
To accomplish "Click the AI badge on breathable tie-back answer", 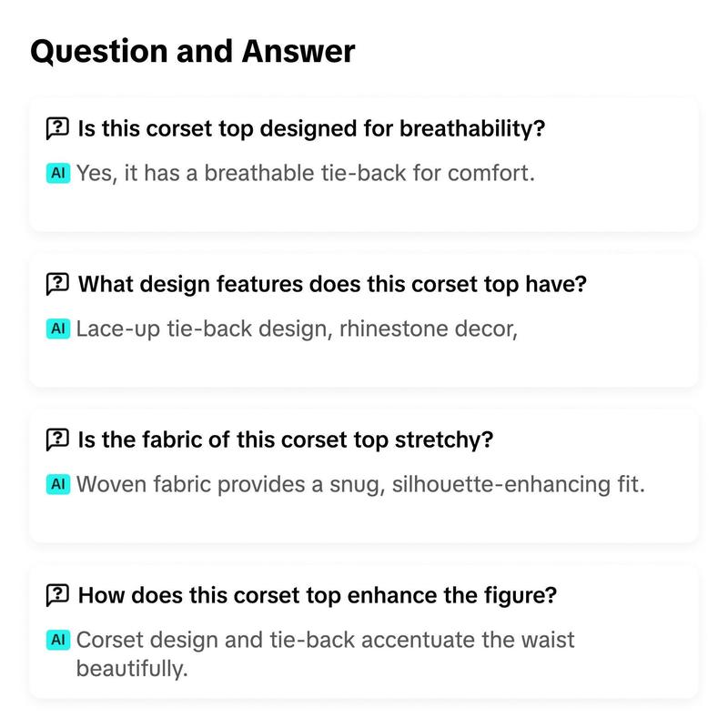I will pyautogui.click(x=58, y=173).
